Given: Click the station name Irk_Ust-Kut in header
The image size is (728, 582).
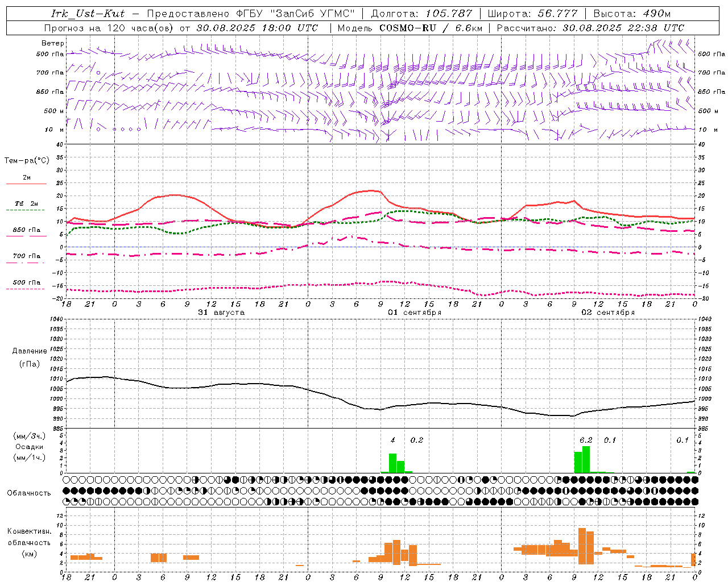Looking at the screenshot, I should coord(88,14).
